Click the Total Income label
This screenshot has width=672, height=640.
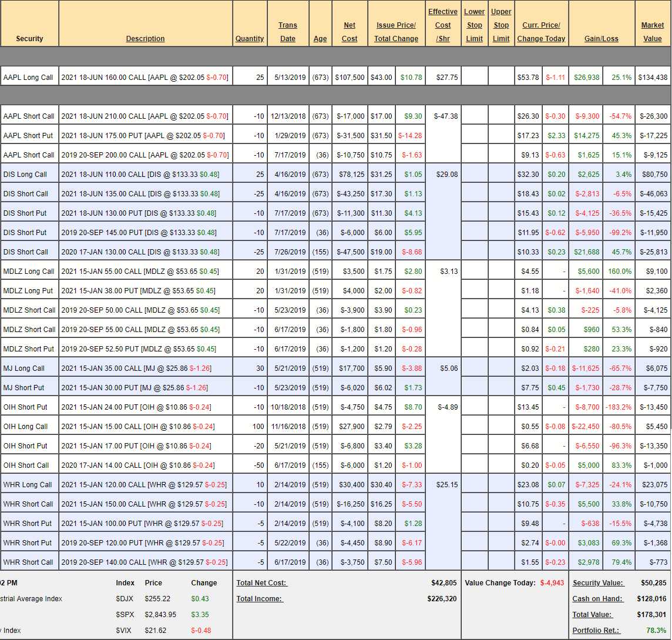tap(259, 599)
